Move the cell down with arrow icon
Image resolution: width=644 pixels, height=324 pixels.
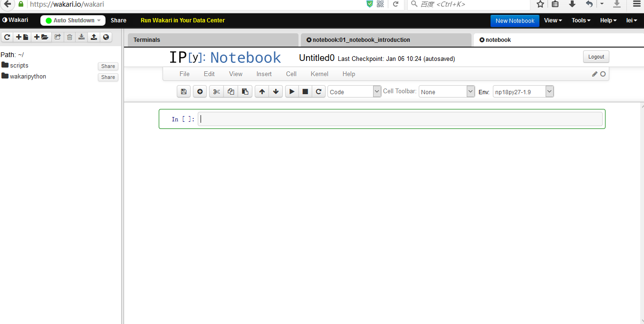(276, 91)
